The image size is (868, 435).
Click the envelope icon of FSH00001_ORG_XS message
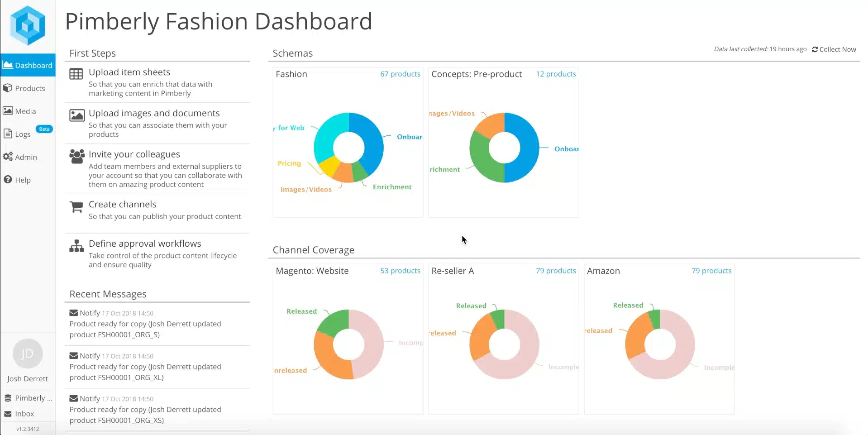73,398
